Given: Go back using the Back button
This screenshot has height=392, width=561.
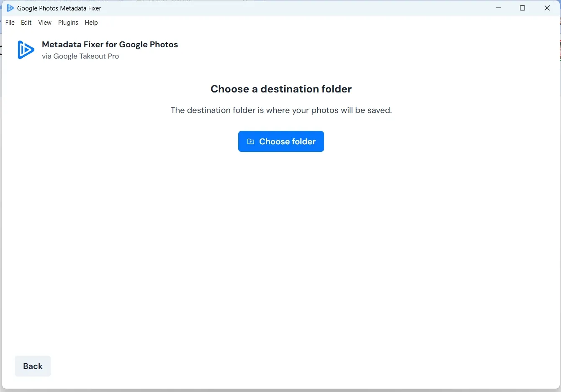Looking at the screenshot, I should (33, 366).
